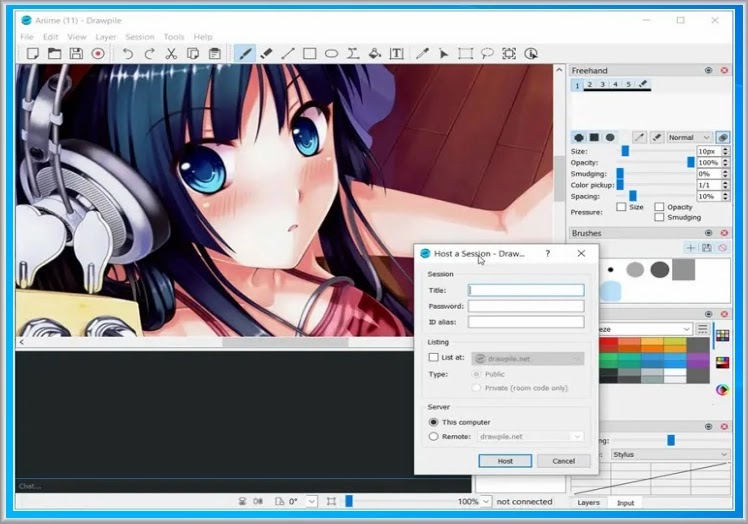The height and width of the screenshot is (524, 748).
Task: Click the Cancel button in Host dialog
Action: 563,461
